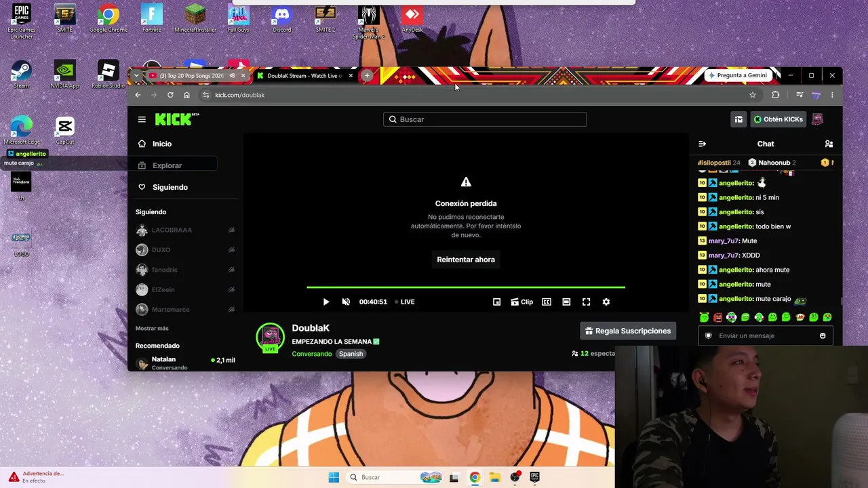
Task: Click the Regala Suscripciones button
Action: [628, 331]
